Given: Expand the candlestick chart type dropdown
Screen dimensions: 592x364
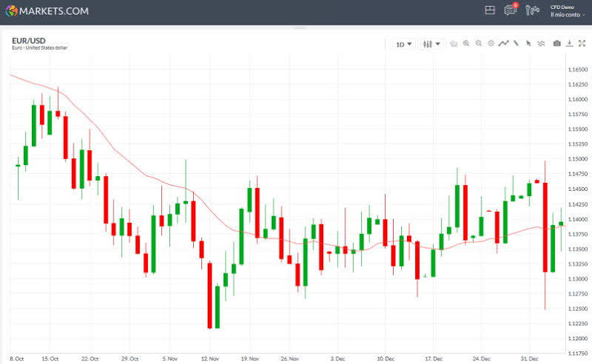Looking at the screenshot, I should tap(432, 45).
